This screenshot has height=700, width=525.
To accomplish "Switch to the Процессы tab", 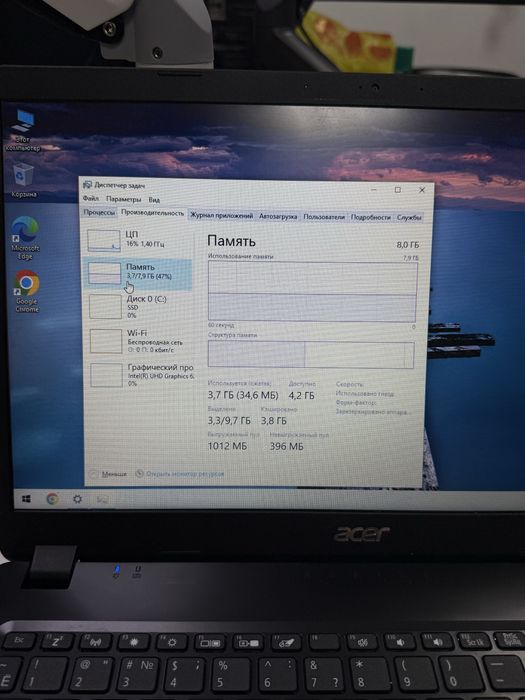I will point(99,213).
